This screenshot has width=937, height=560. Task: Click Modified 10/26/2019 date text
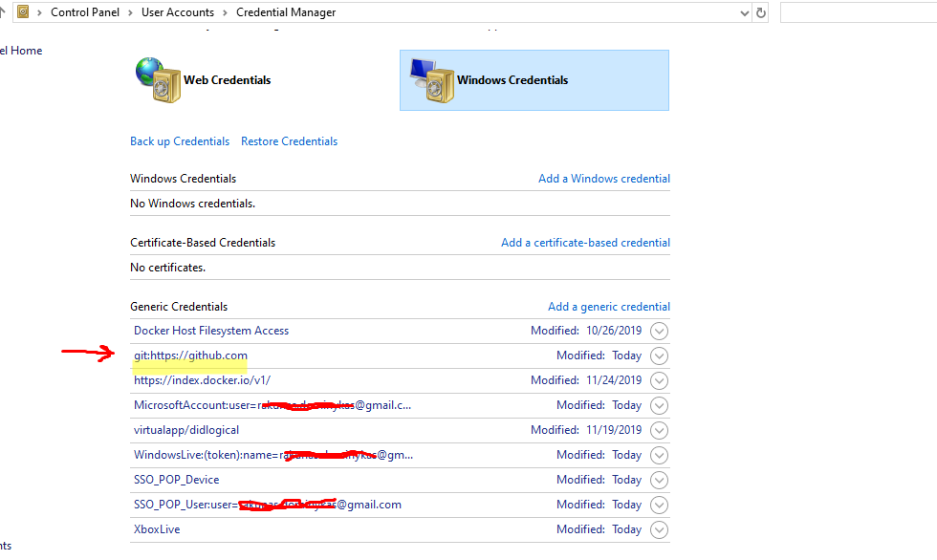[586, 331]
